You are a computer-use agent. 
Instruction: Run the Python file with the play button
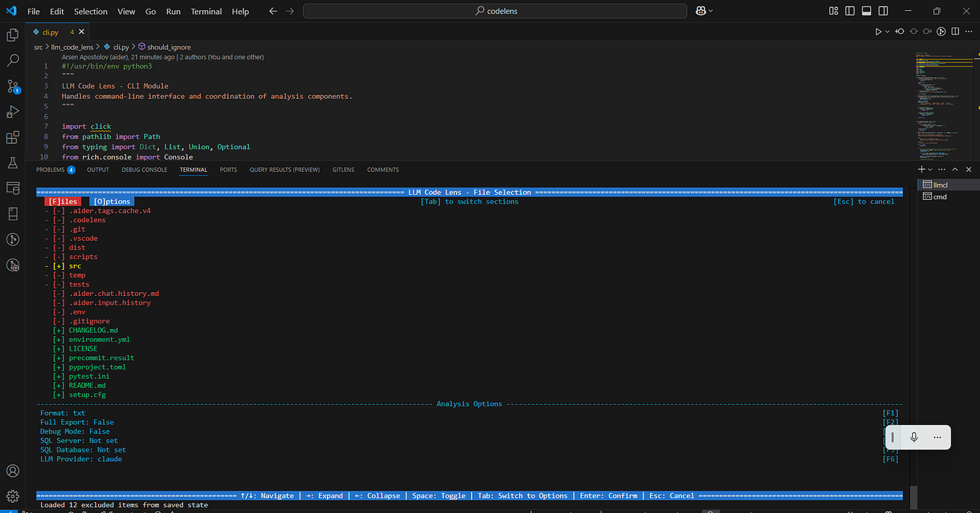click(x=878, y=31)
